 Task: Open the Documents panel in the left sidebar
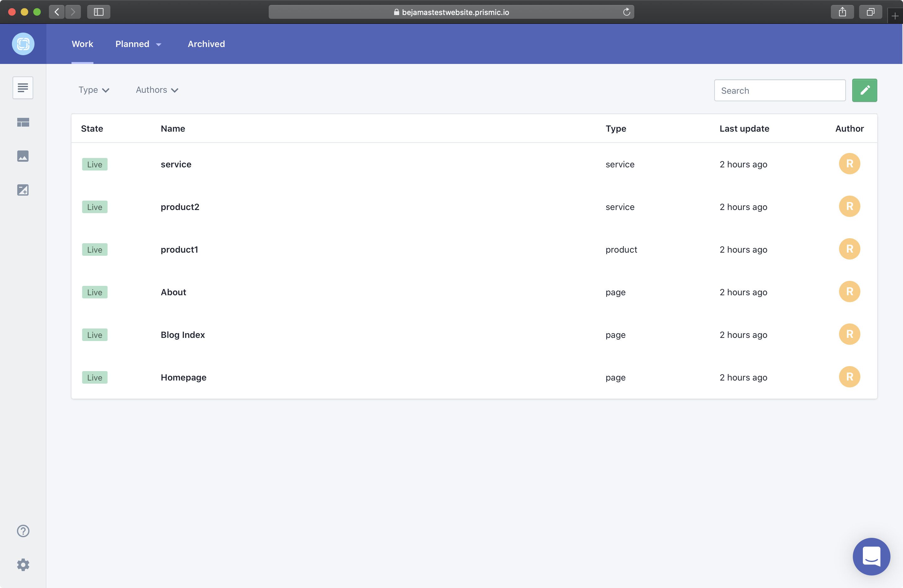[x=23, y=88]
